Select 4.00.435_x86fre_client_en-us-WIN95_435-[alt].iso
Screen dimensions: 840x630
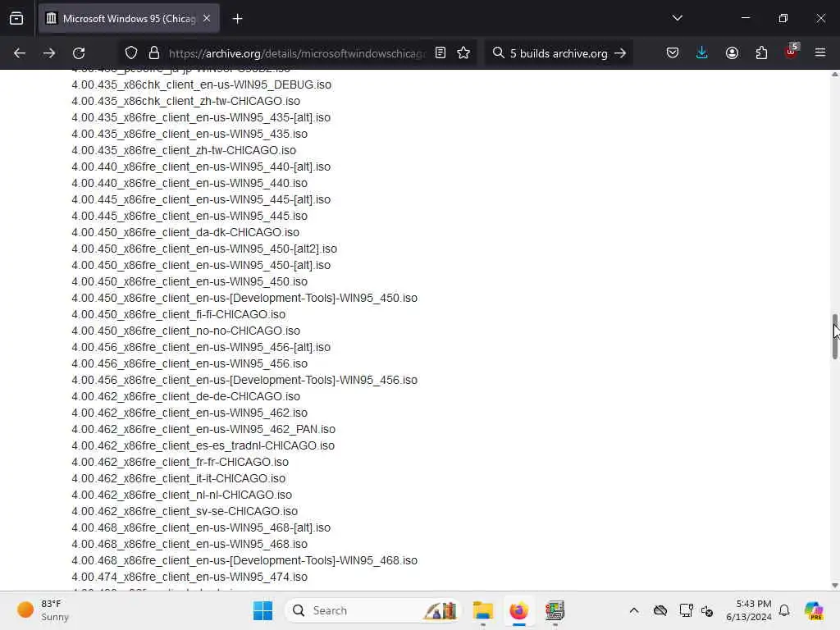pos(201,117)
